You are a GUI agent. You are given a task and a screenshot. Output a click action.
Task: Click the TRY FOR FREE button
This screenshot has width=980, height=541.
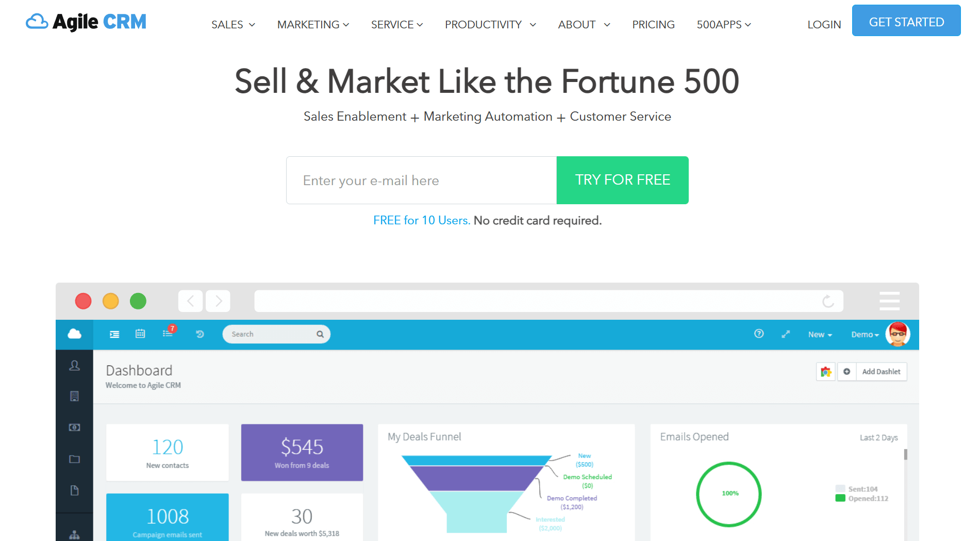point(622,180)
